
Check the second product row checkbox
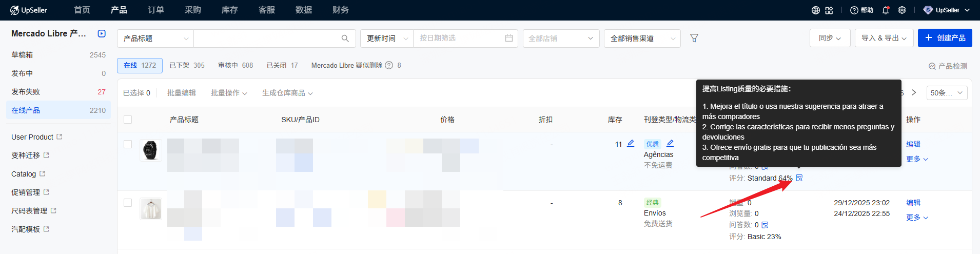coord(128,203)
